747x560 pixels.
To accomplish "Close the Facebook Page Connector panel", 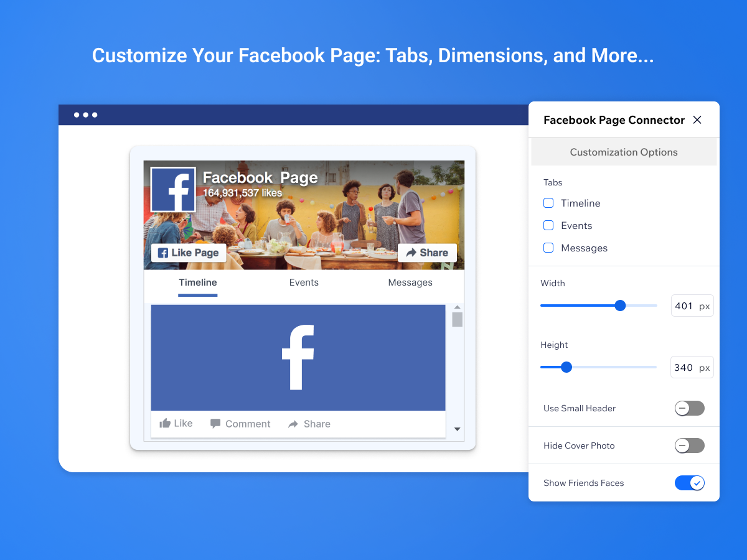I will (697, 120).
